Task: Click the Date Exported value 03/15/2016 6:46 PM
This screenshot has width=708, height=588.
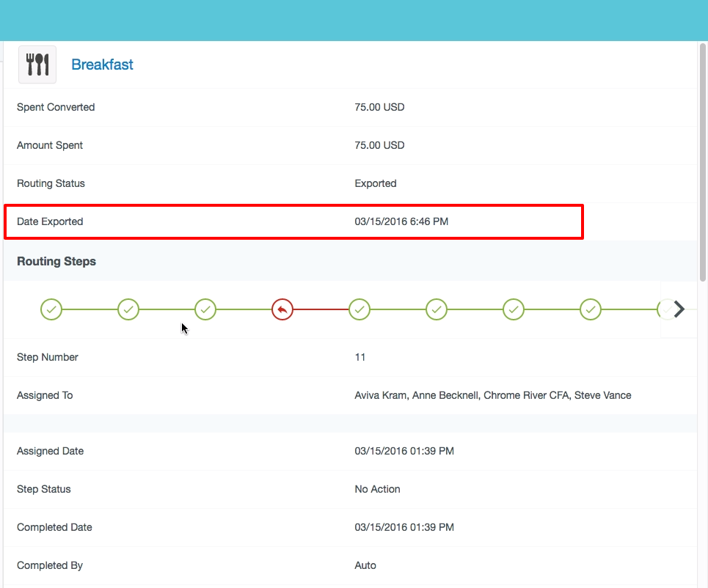Action: tap(401, 221)
